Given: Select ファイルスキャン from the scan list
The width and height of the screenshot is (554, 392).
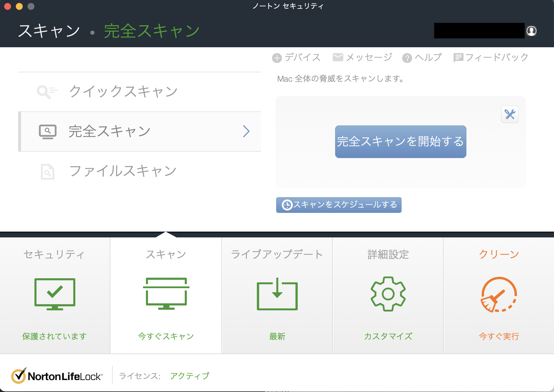Looking at the screenshot, I should click(x=123, y=171).
